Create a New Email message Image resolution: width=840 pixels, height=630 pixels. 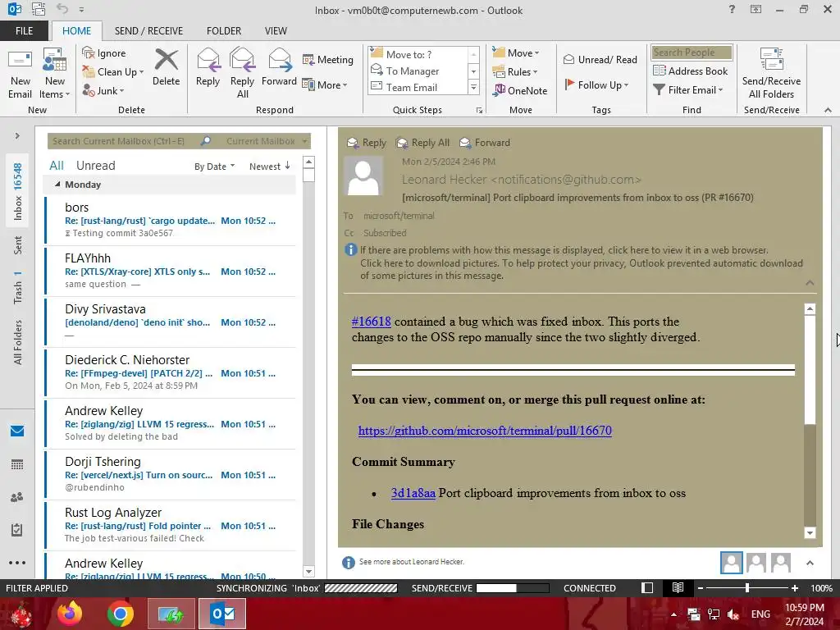tap(20, 74)
